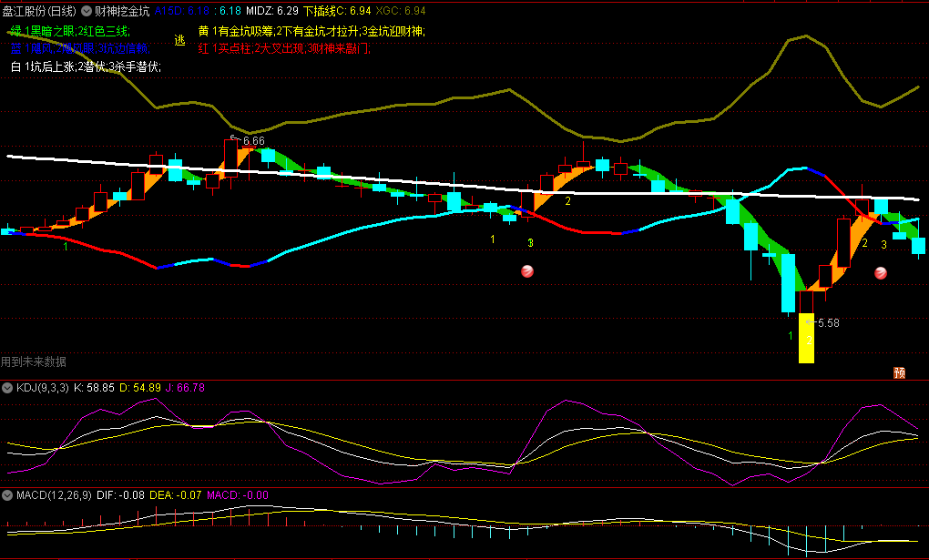Click the 财神挖金坑 indicator name

[122, 11]
